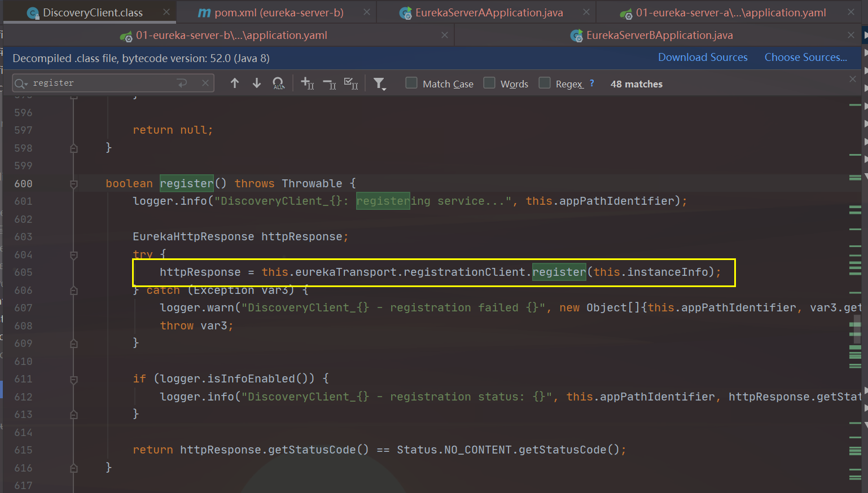Image resolution: width=868 pixels, height=493 pixels.
Task: Toggle fold marker at line 598
Action: point(73,148)
